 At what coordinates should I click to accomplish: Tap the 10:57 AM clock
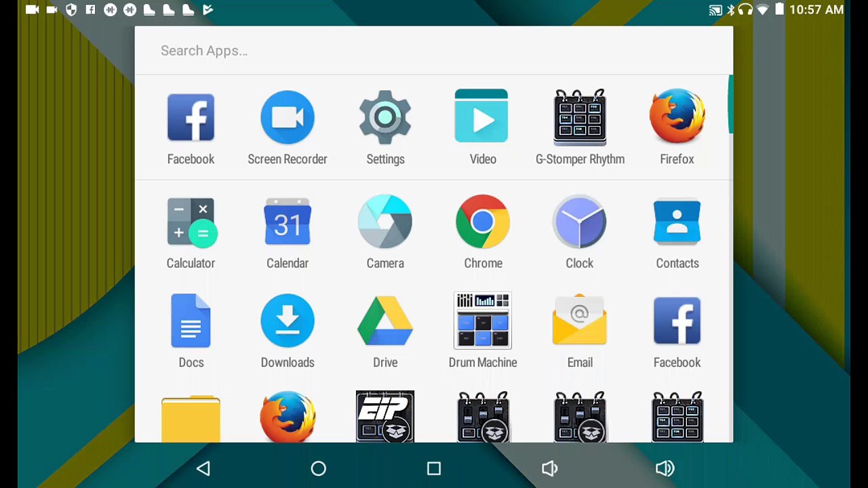pos(816,9)
